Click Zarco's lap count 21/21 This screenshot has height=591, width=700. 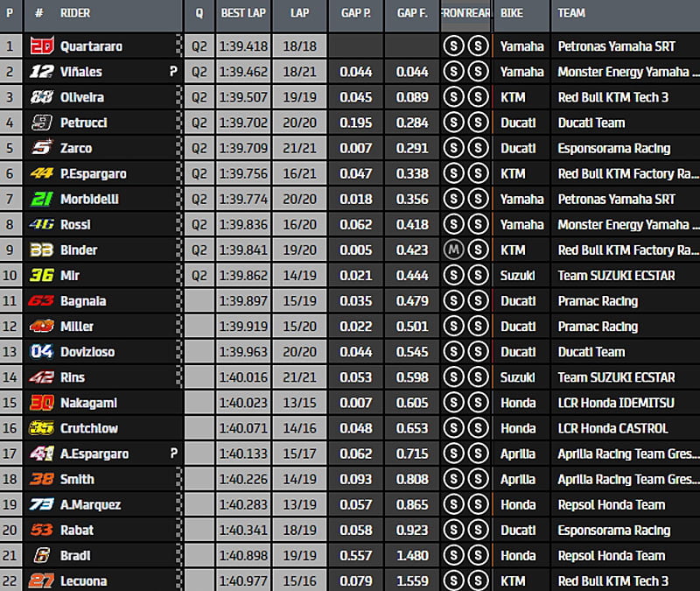(x=299, y=148)
